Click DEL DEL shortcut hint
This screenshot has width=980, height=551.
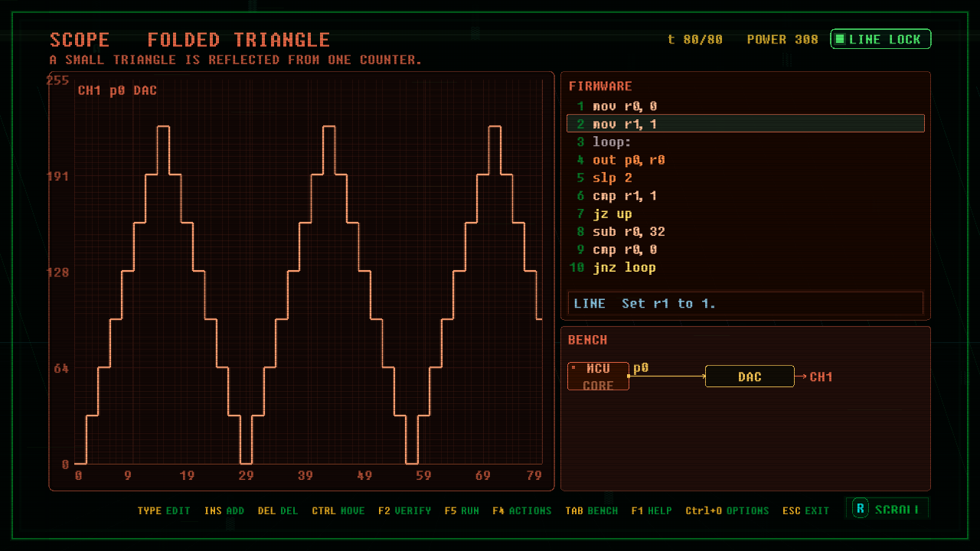pos(278,510)
